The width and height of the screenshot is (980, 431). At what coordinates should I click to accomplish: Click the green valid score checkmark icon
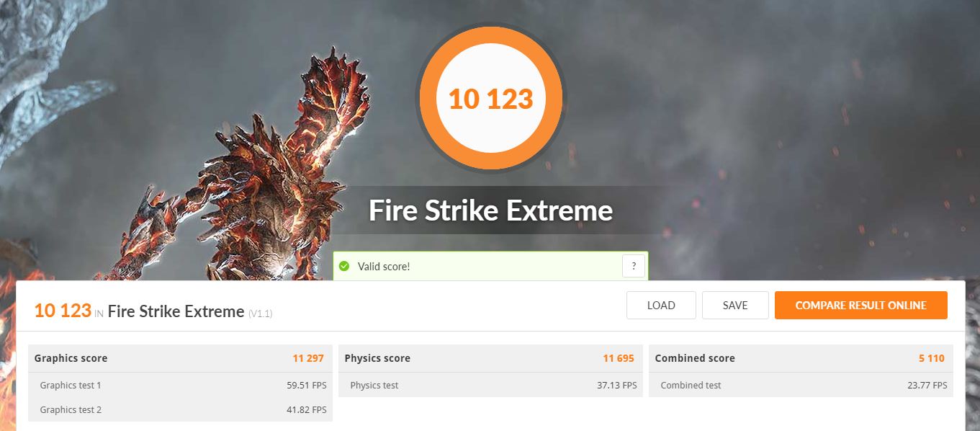[x=345, y=266]
